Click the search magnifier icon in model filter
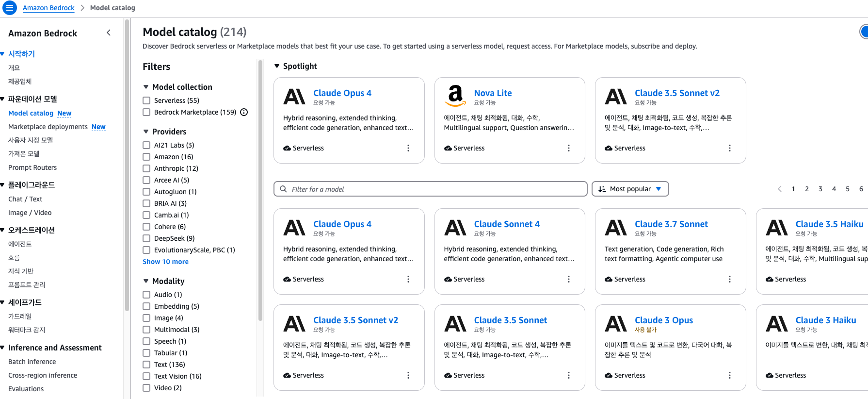 pyautogui.click(x=284, y=189)
